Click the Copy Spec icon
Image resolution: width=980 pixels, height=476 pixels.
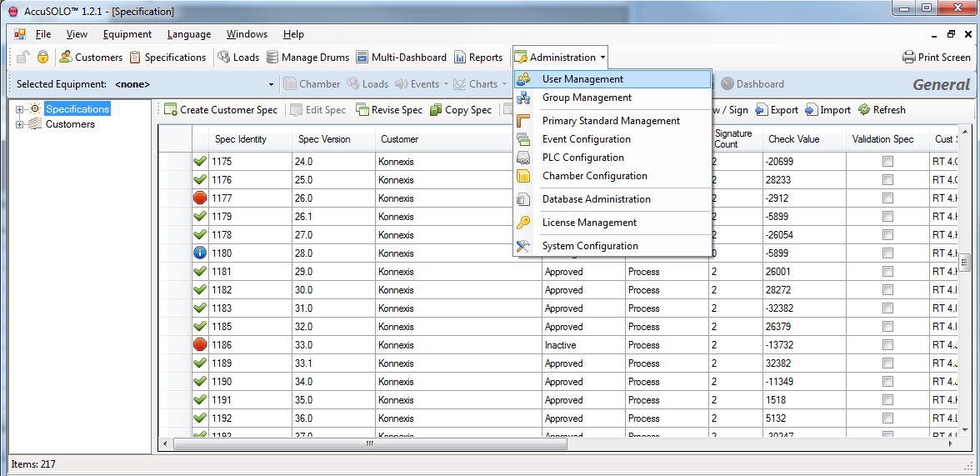436,110
